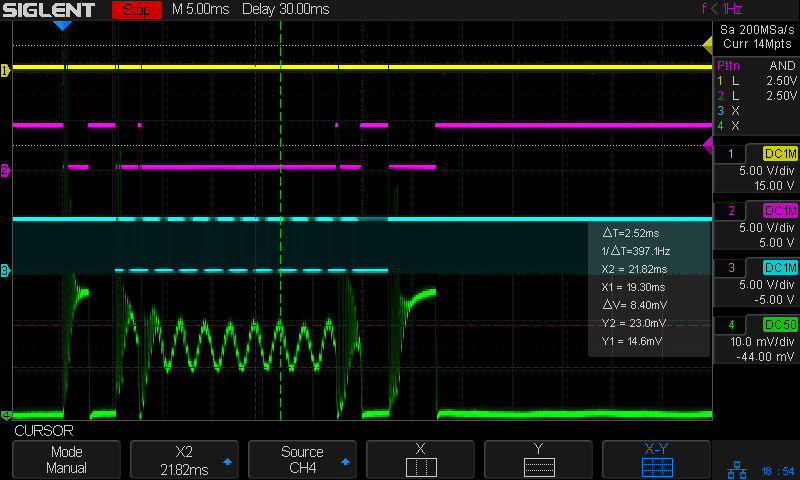
Task: Click the Sa 200MSa/s sample rate text
Action: click(757, 30)
